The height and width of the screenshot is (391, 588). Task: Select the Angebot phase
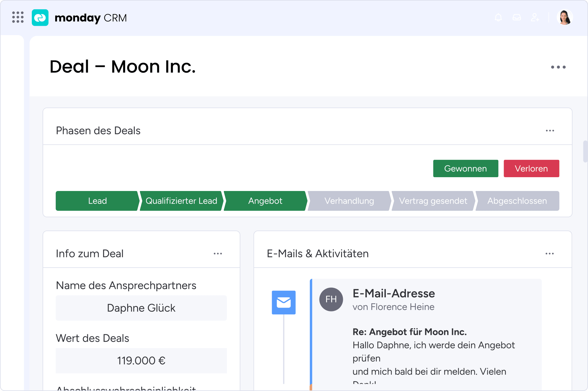point(265,201)
